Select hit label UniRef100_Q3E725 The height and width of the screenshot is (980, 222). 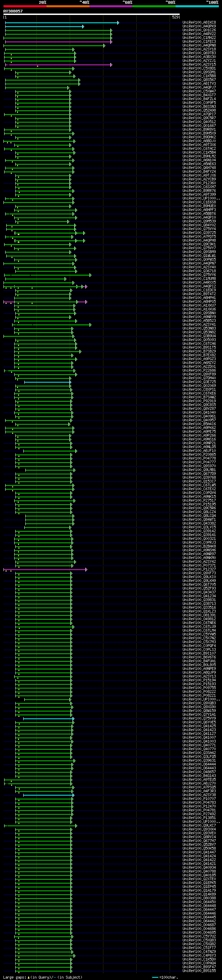coord(199,382)
